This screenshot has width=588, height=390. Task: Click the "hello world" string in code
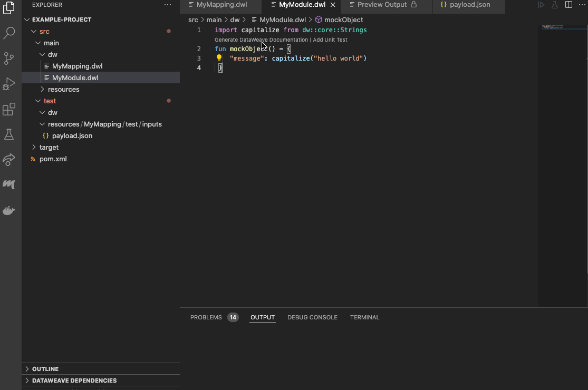coord(338,58)
